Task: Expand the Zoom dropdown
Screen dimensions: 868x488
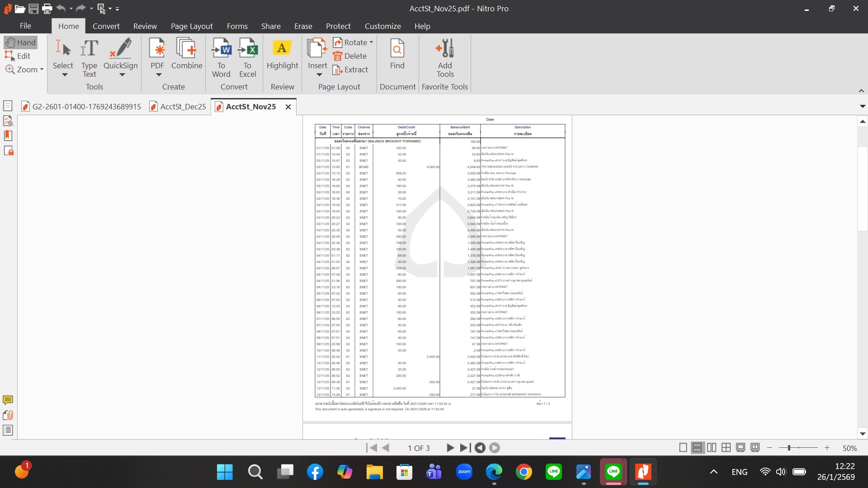Action: 42,70
